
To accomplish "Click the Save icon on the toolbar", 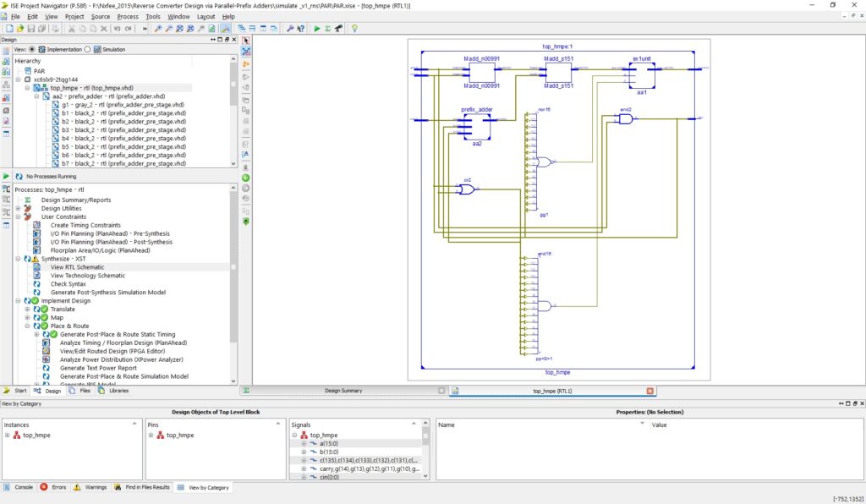I will 31,28.
